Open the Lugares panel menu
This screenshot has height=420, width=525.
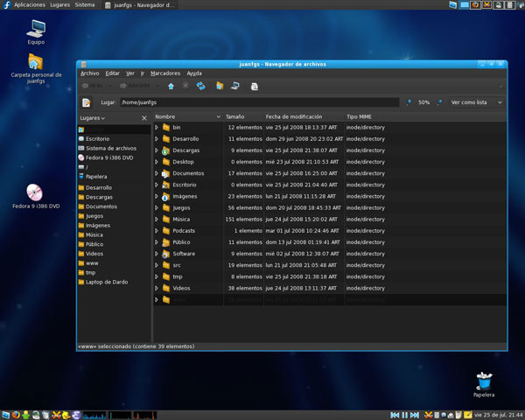click(59, 4)
